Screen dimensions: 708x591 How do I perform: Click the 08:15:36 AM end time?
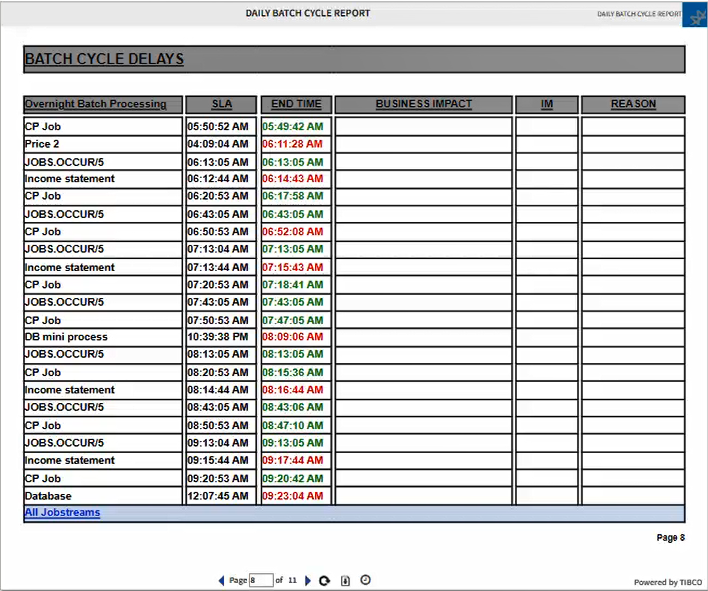[x=293, y=372]
